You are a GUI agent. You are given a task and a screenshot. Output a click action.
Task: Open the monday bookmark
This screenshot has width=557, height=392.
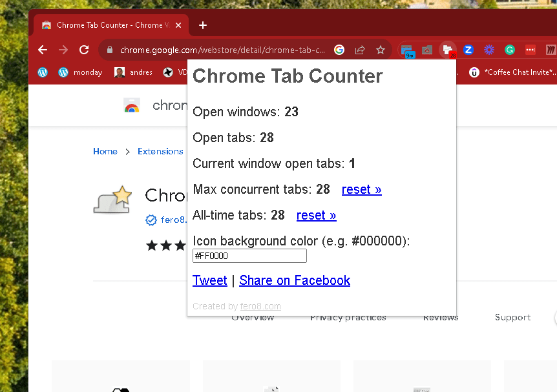click(80, 72)
